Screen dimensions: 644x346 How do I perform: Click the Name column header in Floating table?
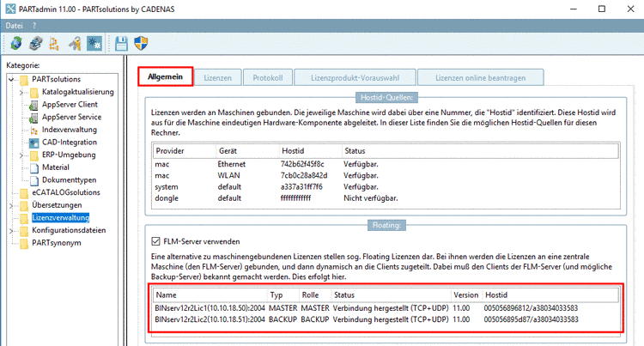pos(210,295)
